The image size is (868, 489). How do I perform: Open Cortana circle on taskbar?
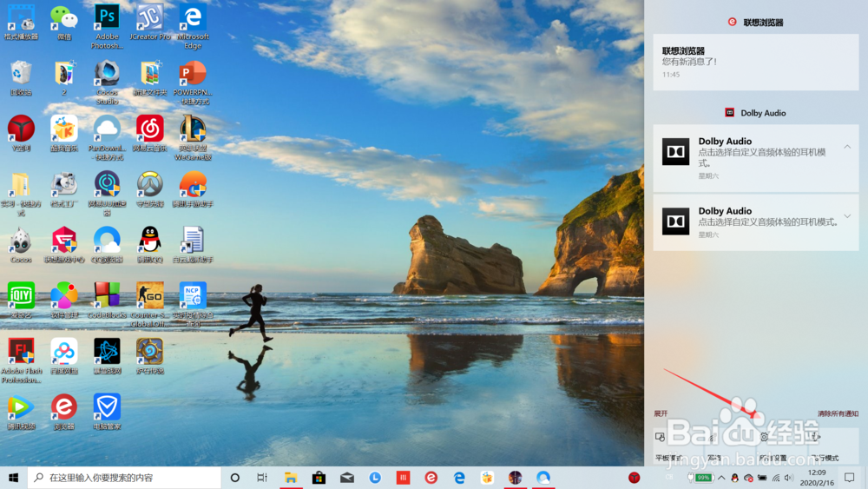(234, 478)
